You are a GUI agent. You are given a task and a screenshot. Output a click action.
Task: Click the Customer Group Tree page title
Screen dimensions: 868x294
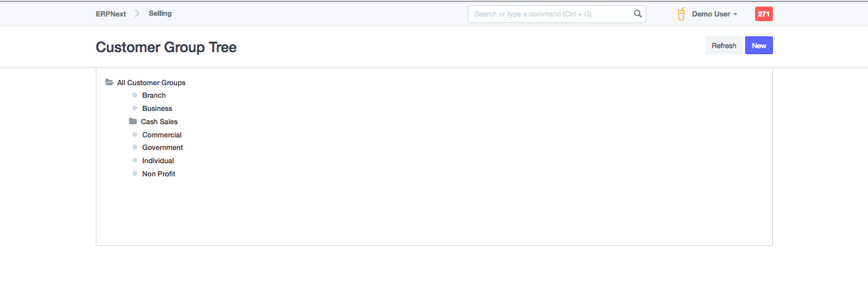click(166, 47)
